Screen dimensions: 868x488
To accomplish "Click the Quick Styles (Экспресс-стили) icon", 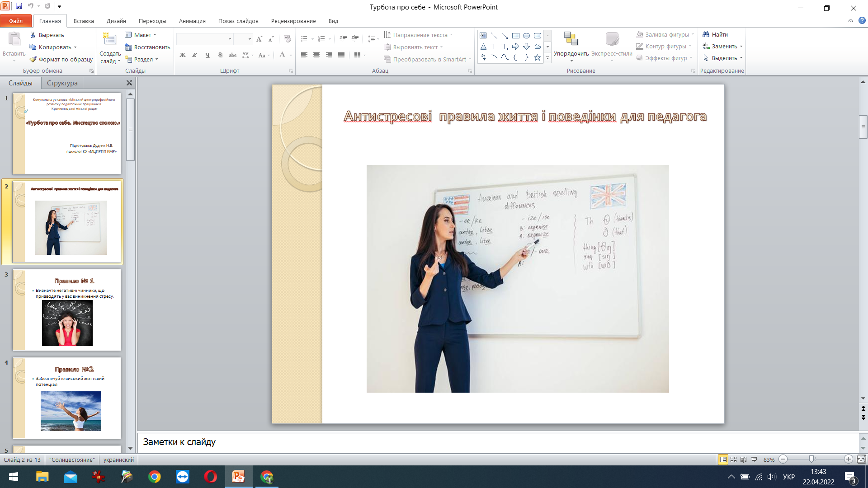I will (612, 39).
